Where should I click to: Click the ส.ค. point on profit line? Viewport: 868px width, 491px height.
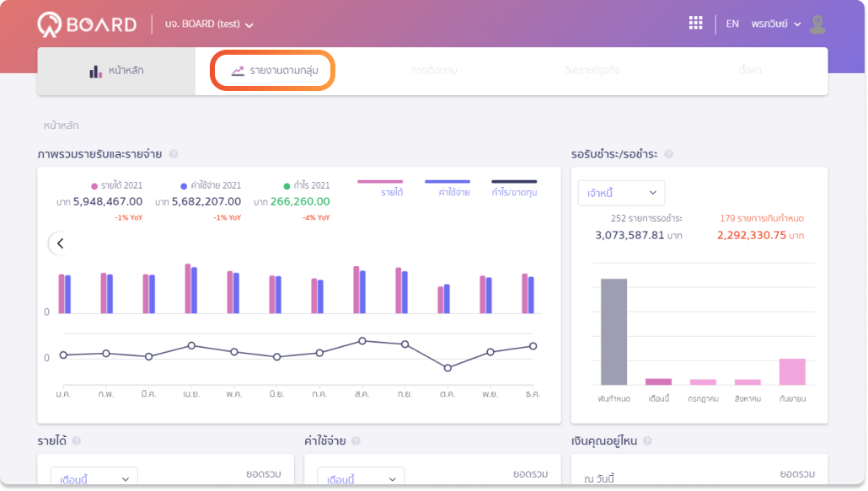362,341
